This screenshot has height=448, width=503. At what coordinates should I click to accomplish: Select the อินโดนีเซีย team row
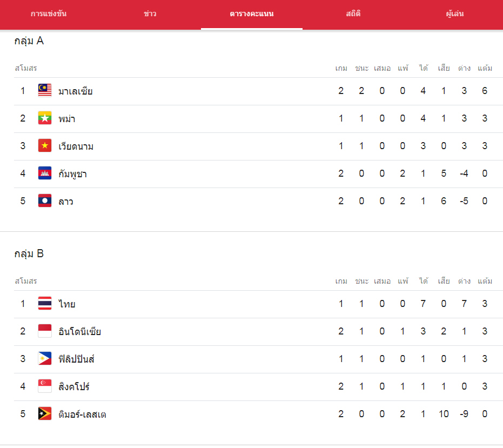coord(259,331)
